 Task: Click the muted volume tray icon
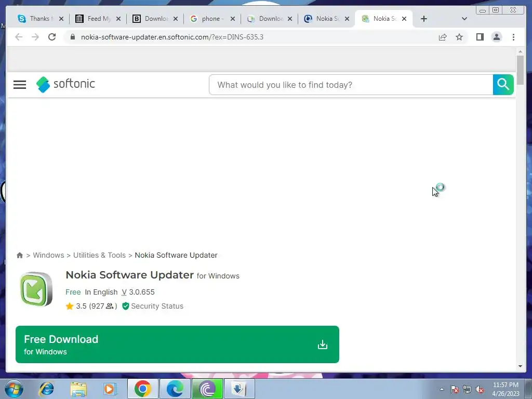click(x=480, y=390)
